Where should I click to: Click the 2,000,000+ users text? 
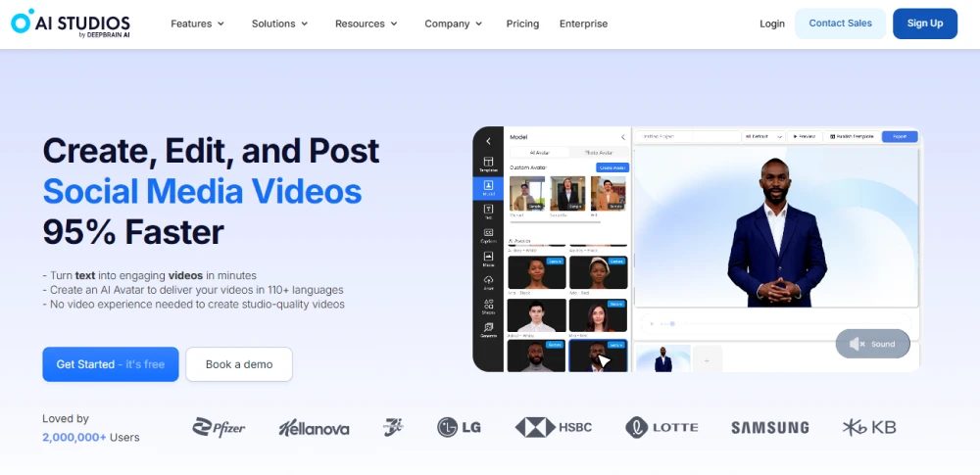[x=74, y=438]
